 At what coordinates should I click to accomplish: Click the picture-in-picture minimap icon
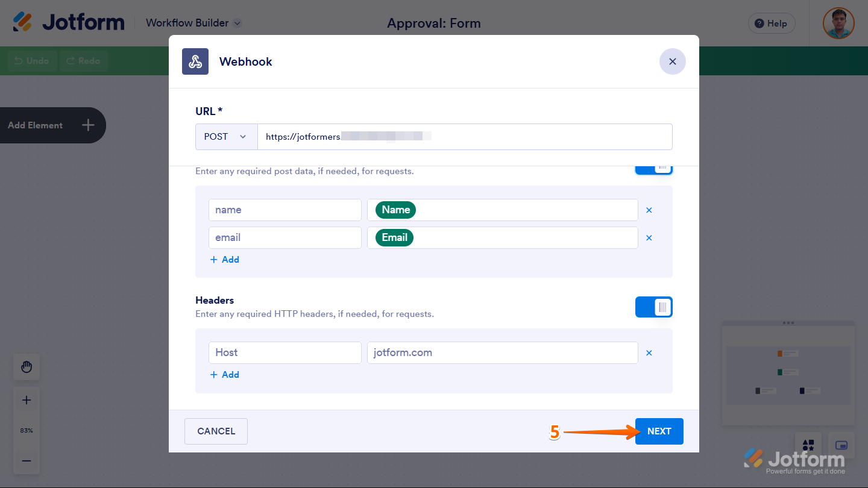(x=840, y=444)
